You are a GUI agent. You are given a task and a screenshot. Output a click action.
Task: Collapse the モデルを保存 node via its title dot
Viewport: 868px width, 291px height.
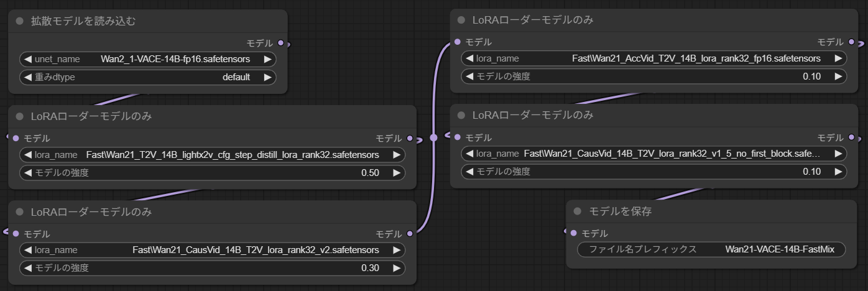click(577, 211)
